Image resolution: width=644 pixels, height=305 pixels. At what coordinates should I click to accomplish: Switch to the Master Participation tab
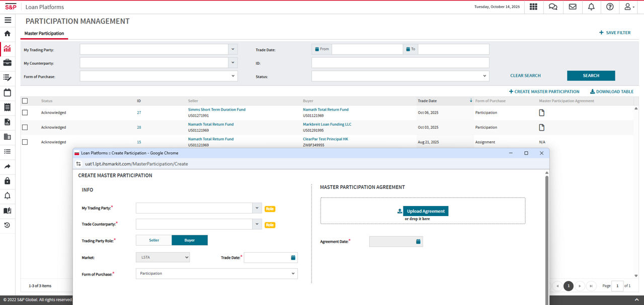point(44,34)
